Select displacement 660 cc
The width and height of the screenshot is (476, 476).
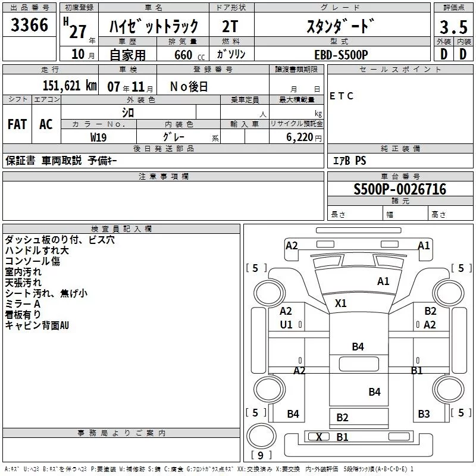pos(189,55)
